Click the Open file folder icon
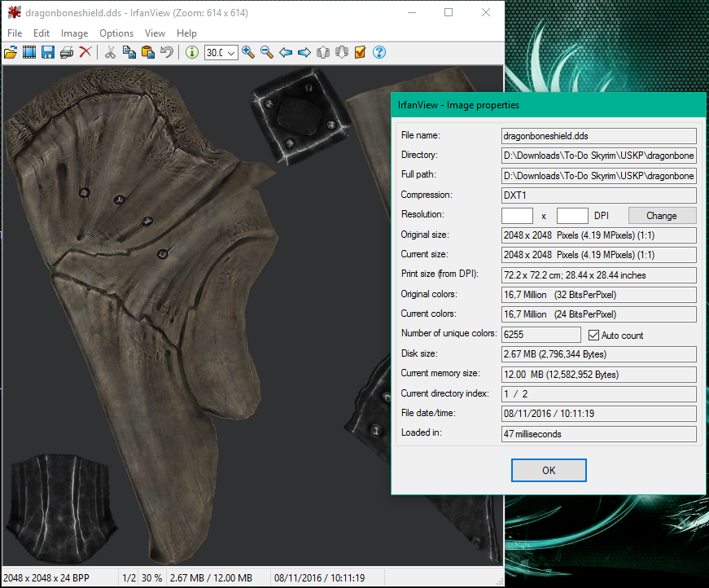709x588 pixels. (x=11, y=52)
